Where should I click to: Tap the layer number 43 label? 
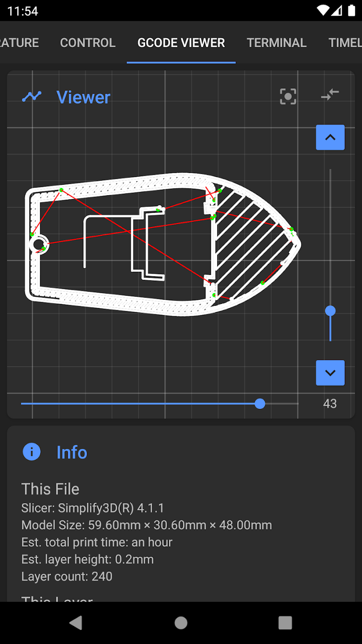click(330, 404)
